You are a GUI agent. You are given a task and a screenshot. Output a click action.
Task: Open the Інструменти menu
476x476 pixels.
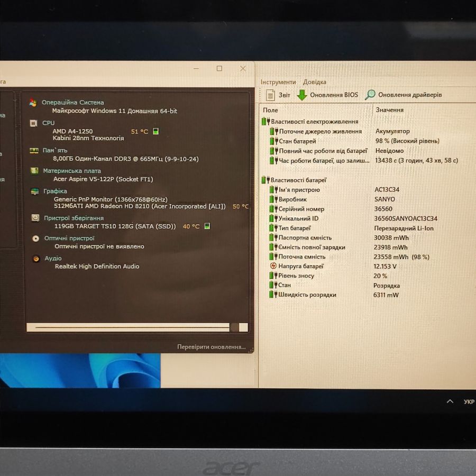(x=278, y=82)
